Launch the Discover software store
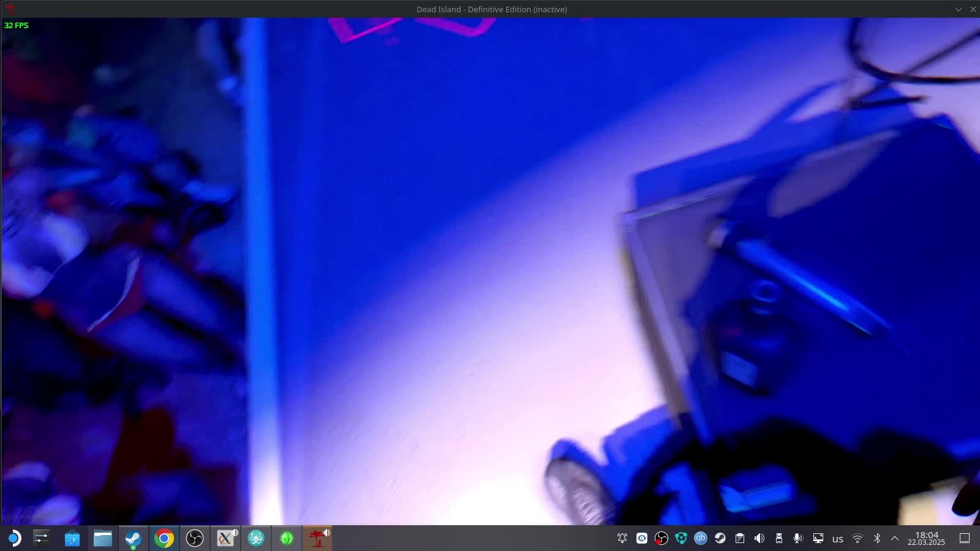 click(72, 539)
